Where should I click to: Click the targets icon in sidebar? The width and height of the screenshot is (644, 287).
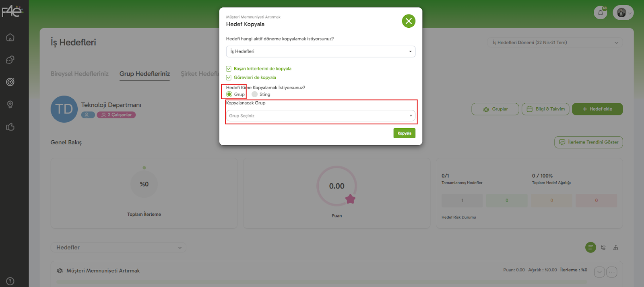click(10, 82)
